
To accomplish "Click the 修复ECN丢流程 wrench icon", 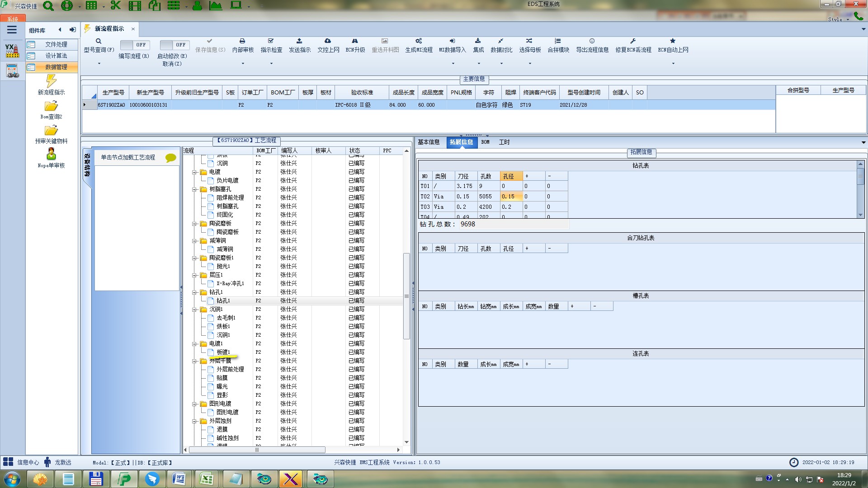I will (633, 41).
